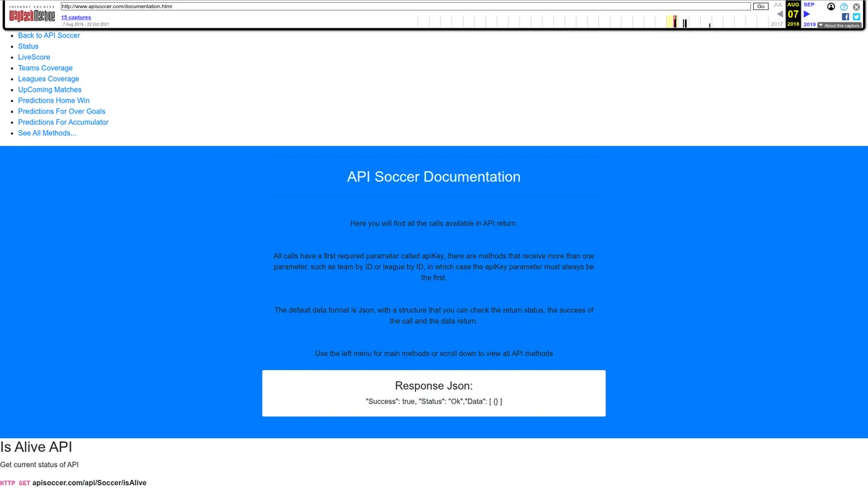Screen dimensions: 868x488
Task: Open the LiveScore menu link
Action: click(34, 57)
